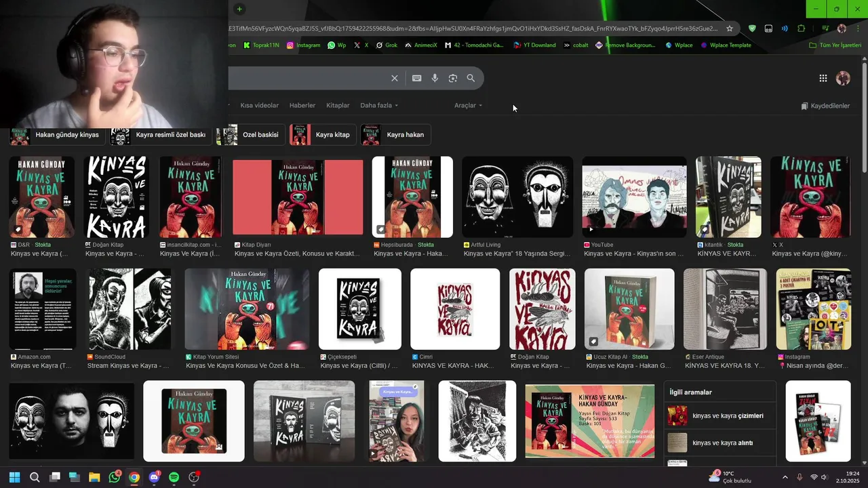
Task: Switch to the Kısa videolar tab
Action: 259,106
